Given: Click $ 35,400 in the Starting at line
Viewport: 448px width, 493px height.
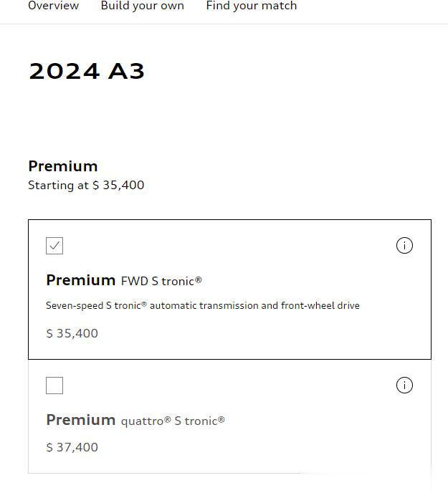Looking at the screenshot, I should [118, 185].
